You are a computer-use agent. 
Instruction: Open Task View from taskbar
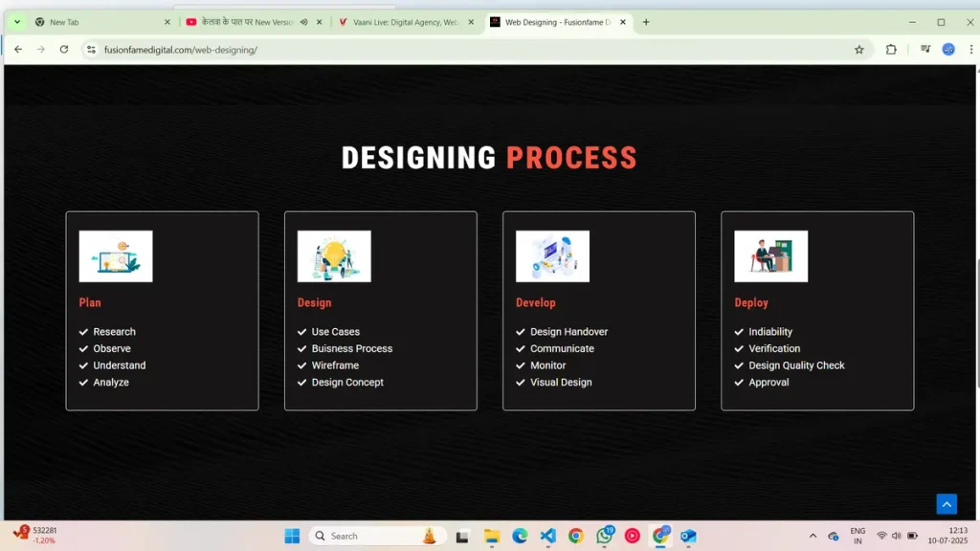(462, 536)
